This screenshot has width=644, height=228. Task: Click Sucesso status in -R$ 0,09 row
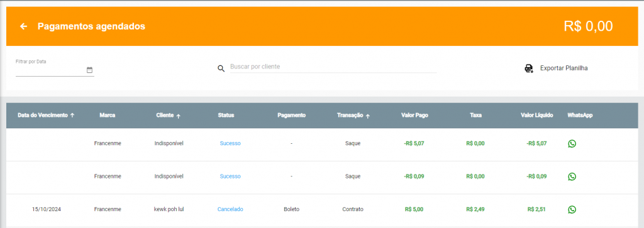click(x=230, y=176)
